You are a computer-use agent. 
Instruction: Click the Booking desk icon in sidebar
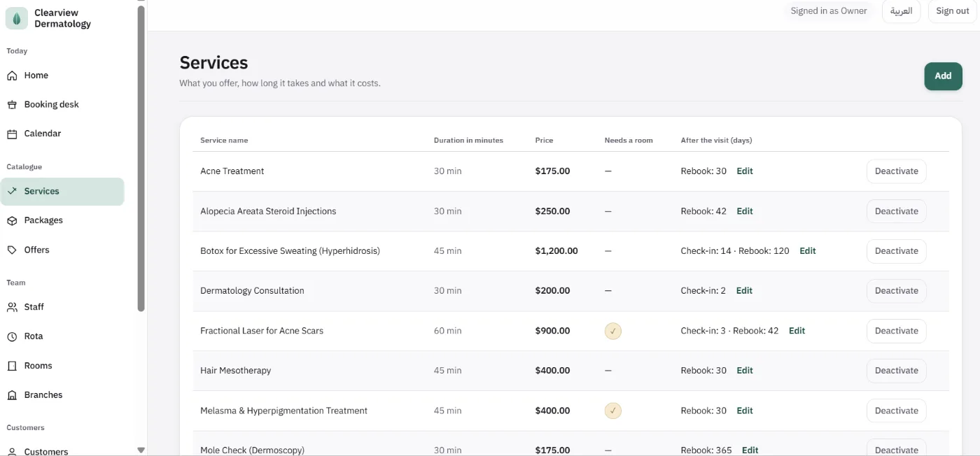point(12,105)
